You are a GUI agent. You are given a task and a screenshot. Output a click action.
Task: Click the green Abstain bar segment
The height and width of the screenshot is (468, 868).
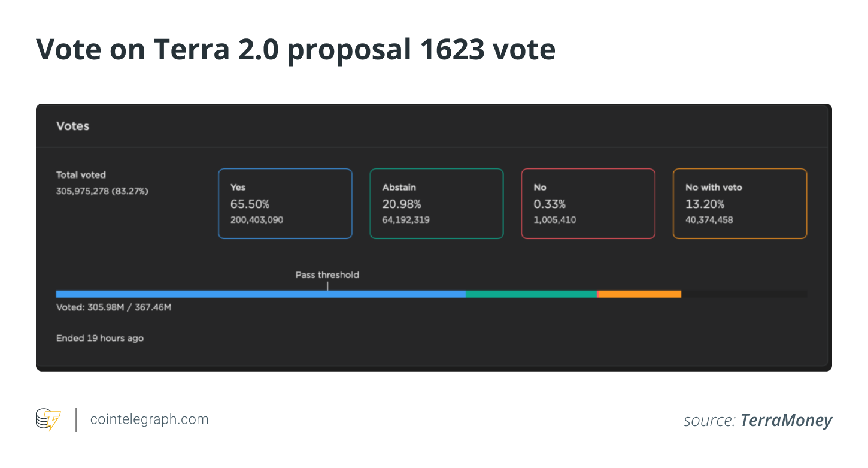tap(531, 294)
